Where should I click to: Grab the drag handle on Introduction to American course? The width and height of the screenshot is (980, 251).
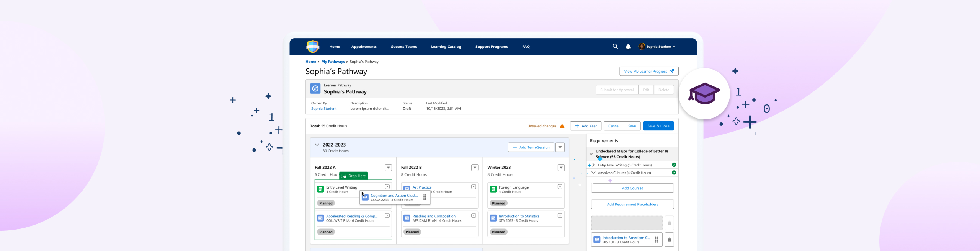coord(656,240)
